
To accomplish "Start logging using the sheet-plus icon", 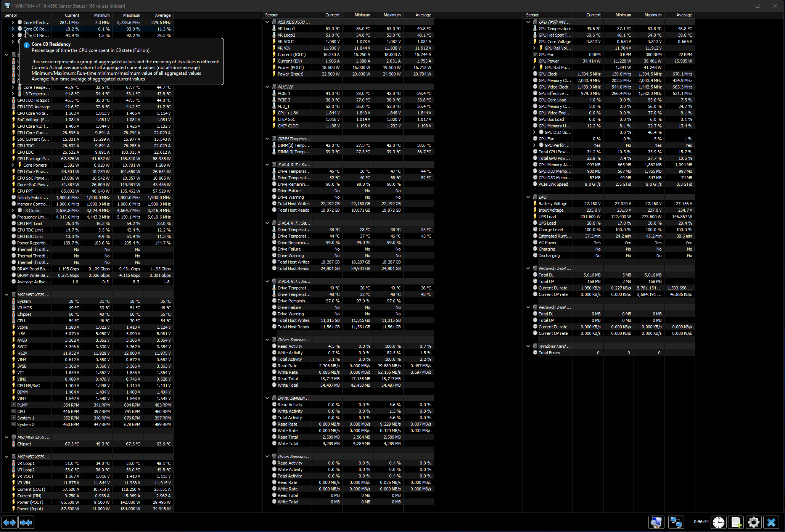I will (736, 522).
